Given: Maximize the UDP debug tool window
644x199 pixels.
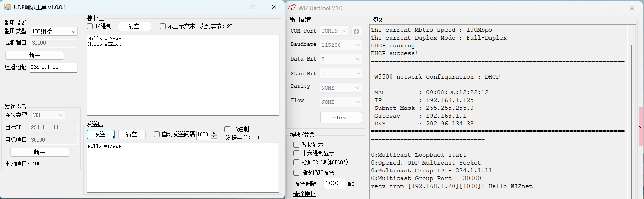Looking at the screenshot, I should coord(253,7).
